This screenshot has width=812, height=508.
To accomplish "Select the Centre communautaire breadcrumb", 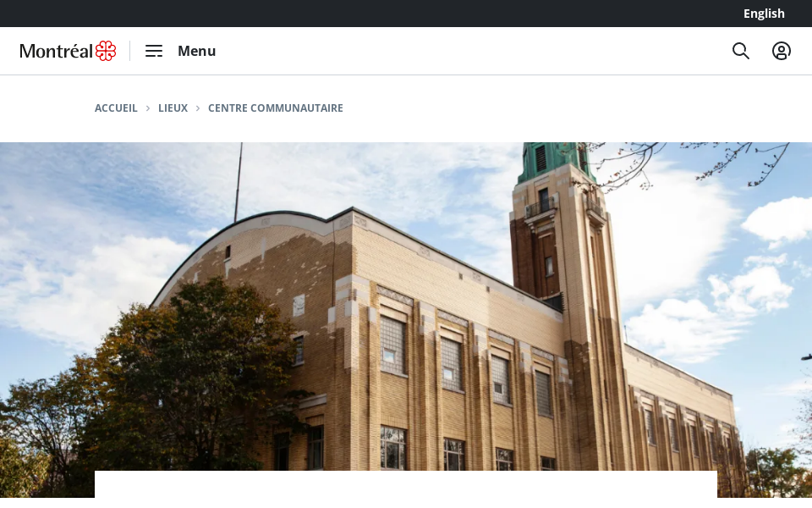I will point(276,108).
